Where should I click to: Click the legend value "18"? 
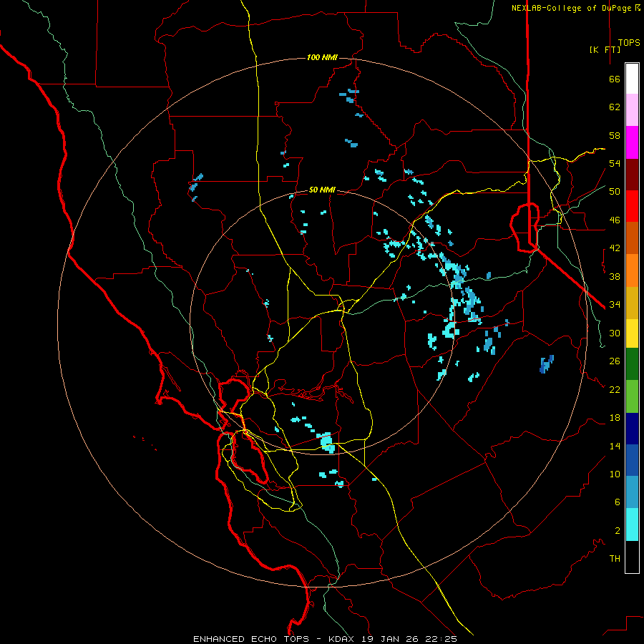click(x=615, y=418)
